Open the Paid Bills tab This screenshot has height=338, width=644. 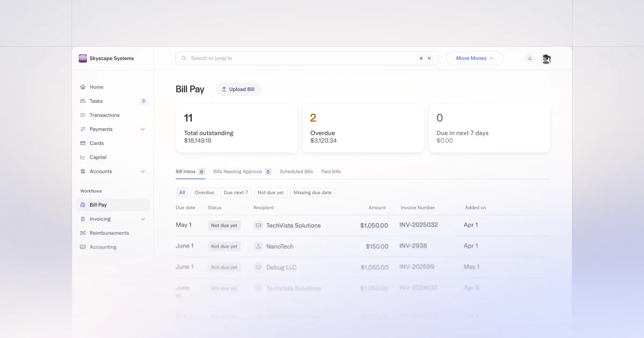(x=331, y=171)
